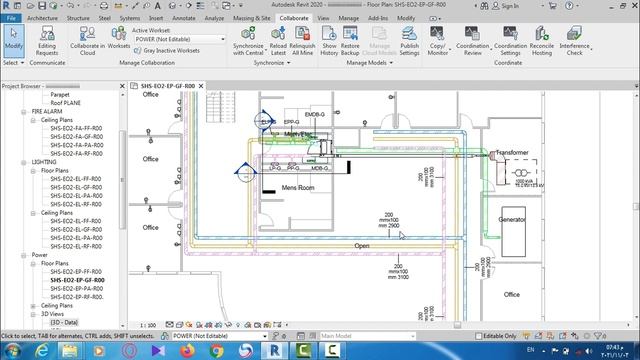This screenshot has height=360, width=640.
Task: Open Internet Explorer from the taskbar
Action: [x=42, y=351]
